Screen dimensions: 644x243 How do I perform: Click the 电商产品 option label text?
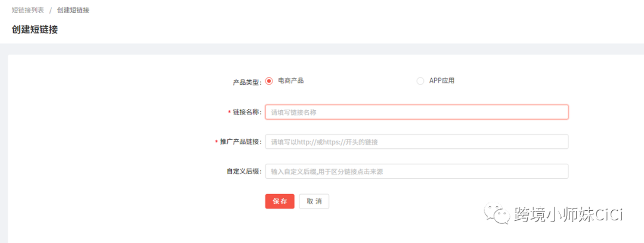[291, 80]
